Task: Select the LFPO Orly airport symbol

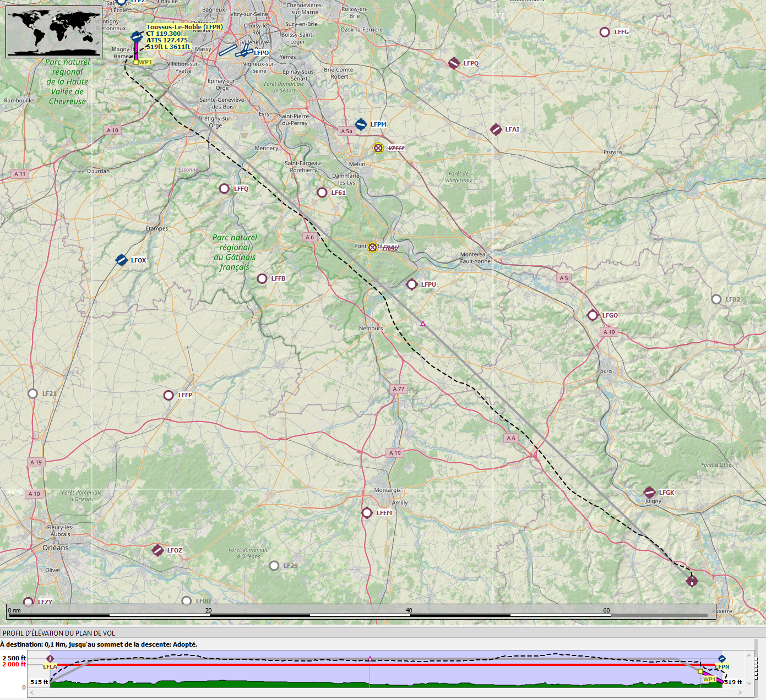Action: pos(243,52)
